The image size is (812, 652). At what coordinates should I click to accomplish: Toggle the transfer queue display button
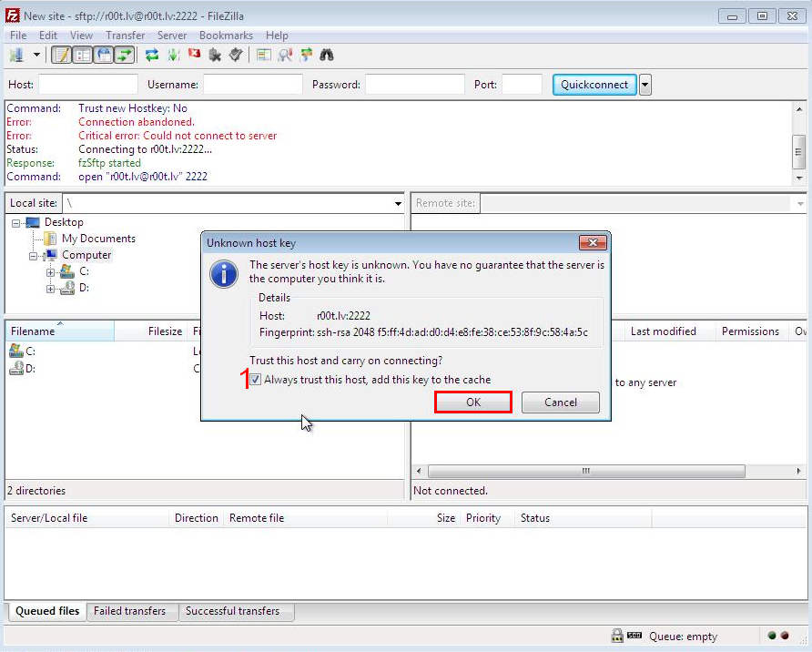pos(125,55)
